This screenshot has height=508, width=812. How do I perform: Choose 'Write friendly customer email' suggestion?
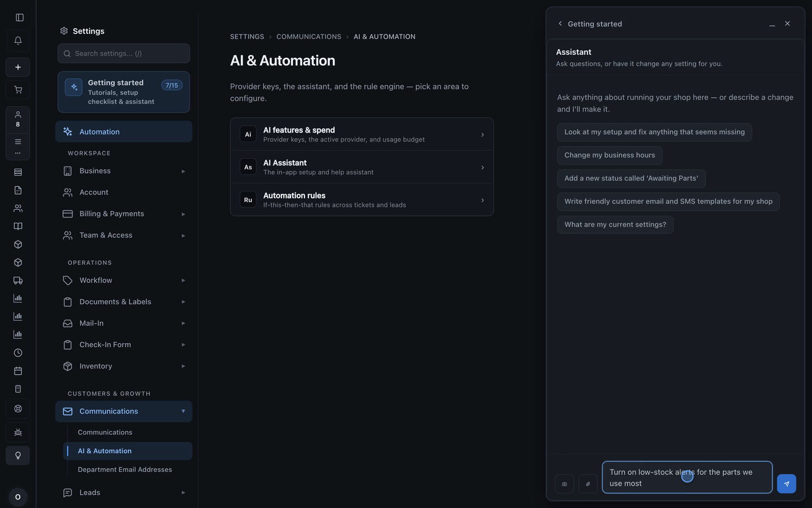tap(668, 202)
